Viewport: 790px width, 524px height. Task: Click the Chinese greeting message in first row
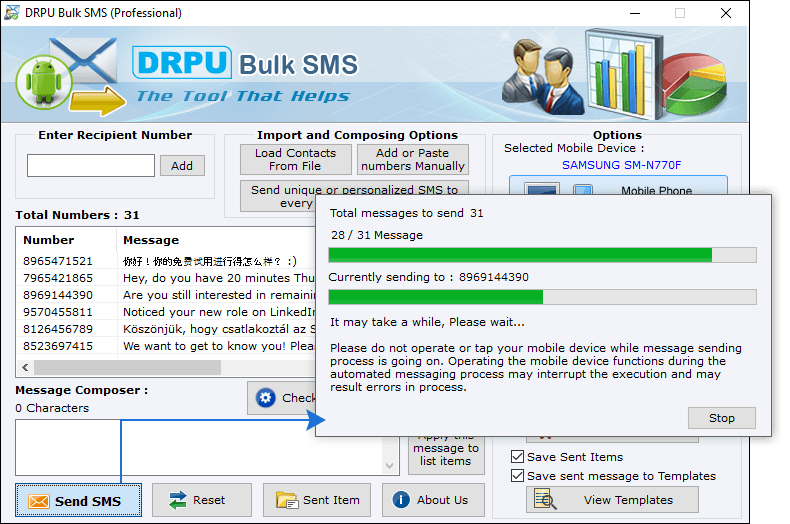click(210, 261)
